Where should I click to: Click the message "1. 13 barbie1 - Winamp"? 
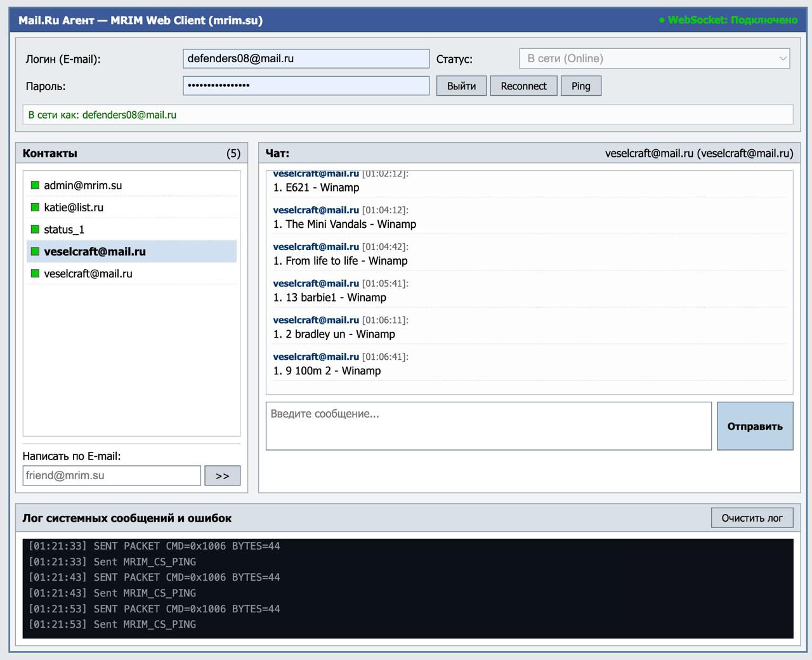pos(329,298)
